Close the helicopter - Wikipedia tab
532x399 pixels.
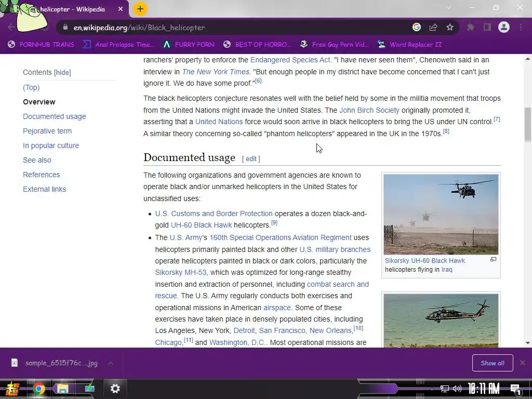(121, 9)
